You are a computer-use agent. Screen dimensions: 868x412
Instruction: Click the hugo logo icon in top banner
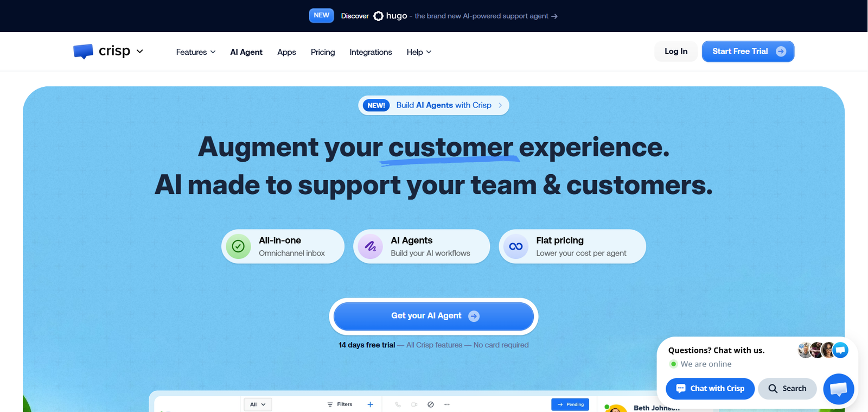[379, 16]
